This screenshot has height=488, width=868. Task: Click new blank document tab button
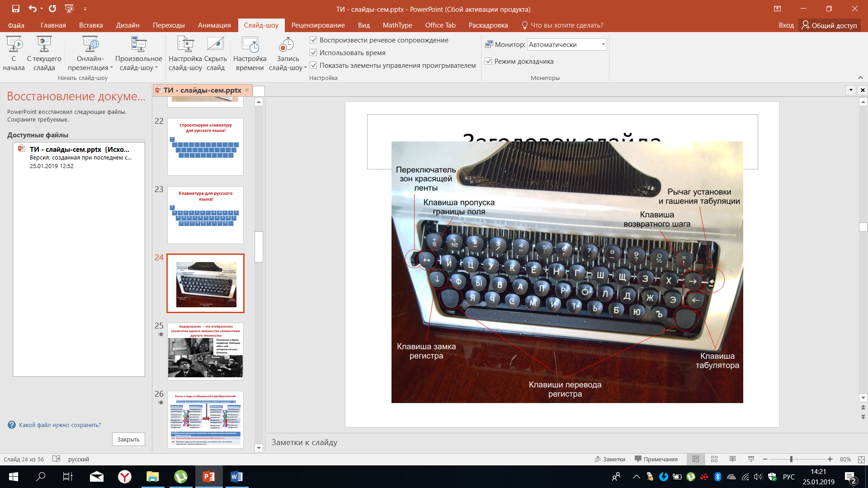(x=259, y=91)
